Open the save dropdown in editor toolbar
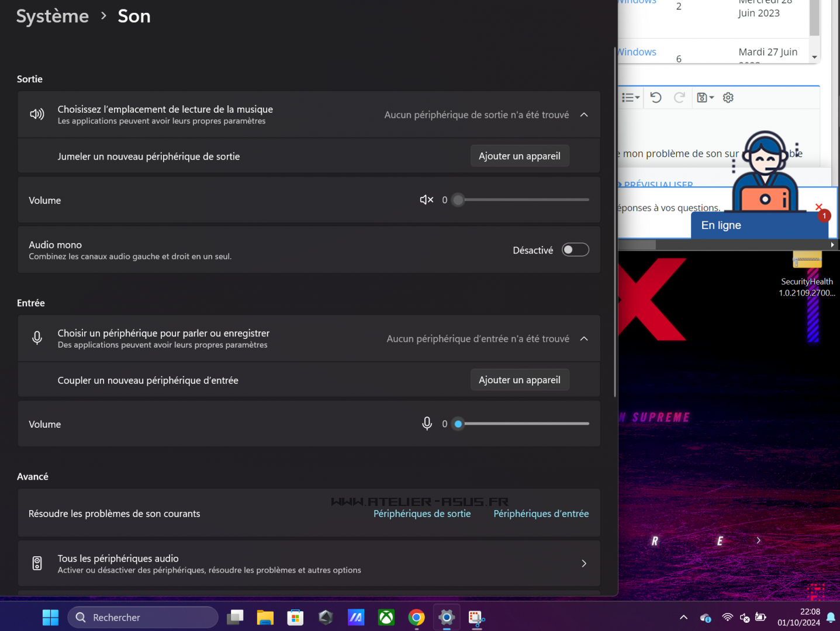This screenshot has height=631, width=840. pos(705,98)
